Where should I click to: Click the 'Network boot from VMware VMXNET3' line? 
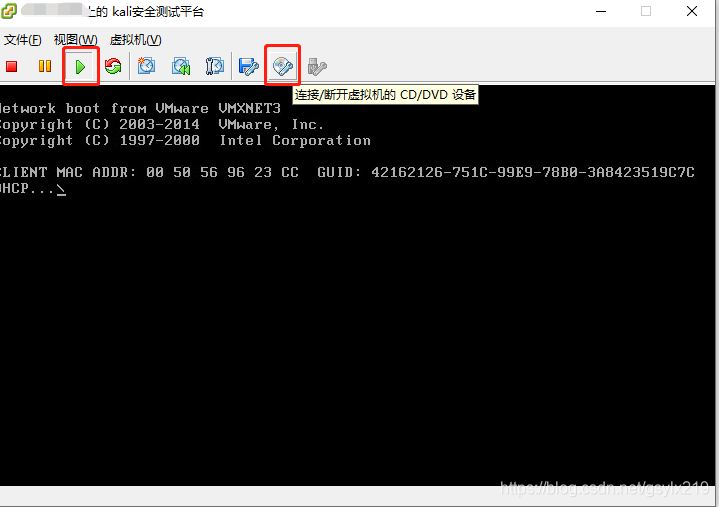coord(140,109)
